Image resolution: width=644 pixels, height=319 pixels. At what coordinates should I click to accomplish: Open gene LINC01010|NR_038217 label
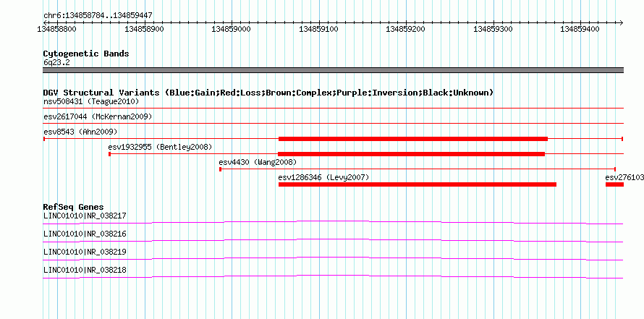[x=85, y=216]
